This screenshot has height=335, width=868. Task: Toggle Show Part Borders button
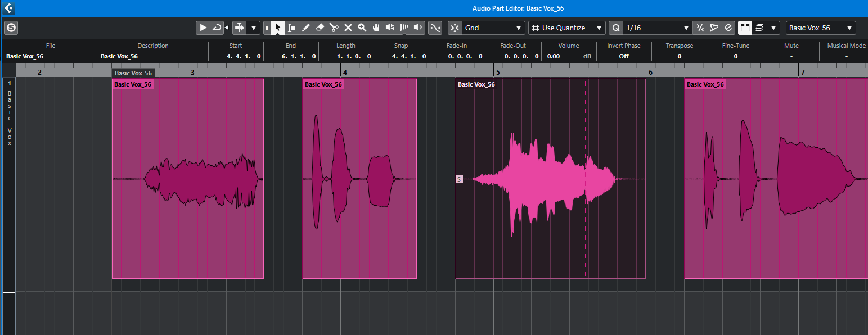pyautogui.click(x=745, y=28)
